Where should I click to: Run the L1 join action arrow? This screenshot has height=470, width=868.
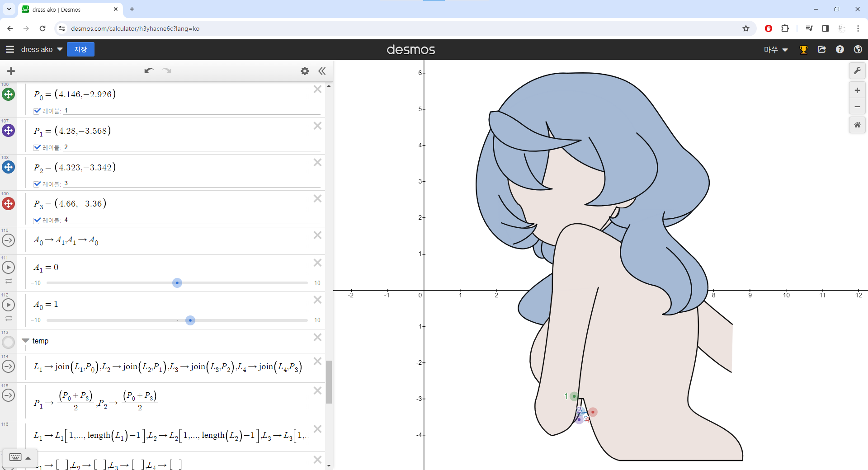click(8, 366)
